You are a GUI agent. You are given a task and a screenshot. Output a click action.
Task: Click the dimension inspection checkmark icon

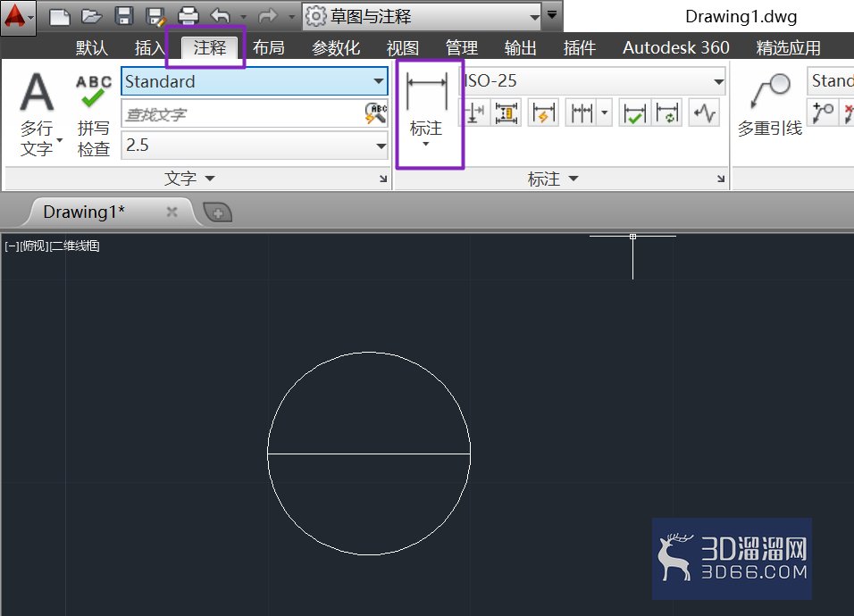pos(634,112)
